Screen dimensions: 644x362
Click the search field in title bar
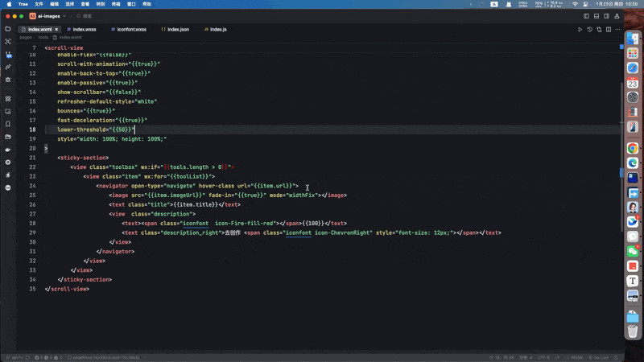click(x=85, y=16)
